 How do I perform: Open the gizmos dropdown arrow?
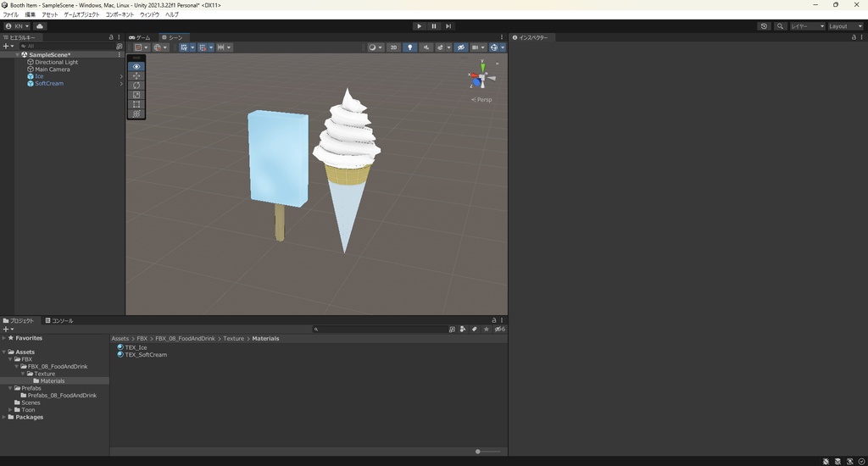click(503, 47)
